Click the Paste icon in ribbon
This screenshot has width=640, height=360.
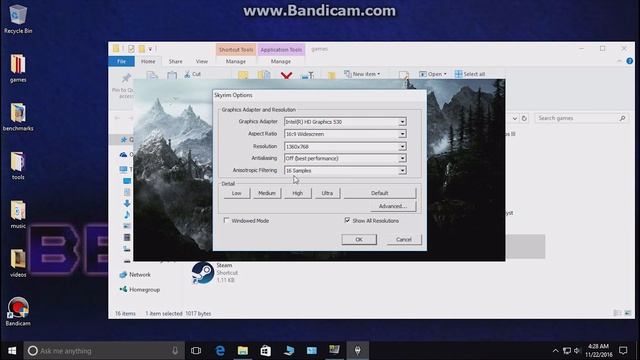point(172,76)
